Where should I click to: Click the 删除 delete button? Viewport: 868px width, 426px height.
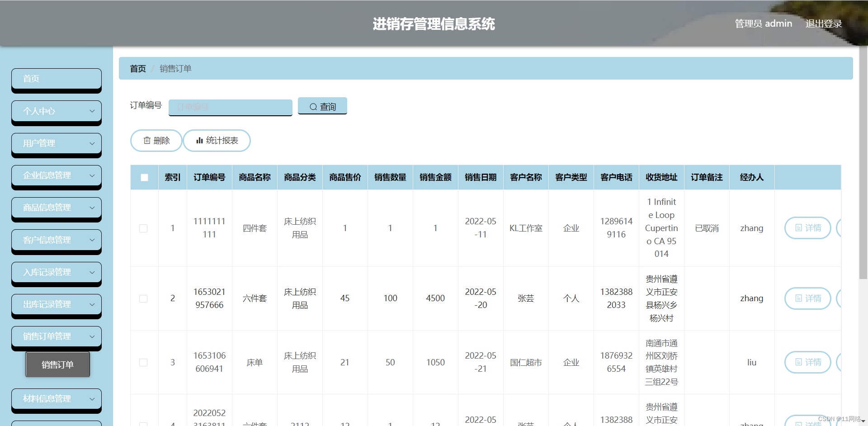[x=156, y=141]
